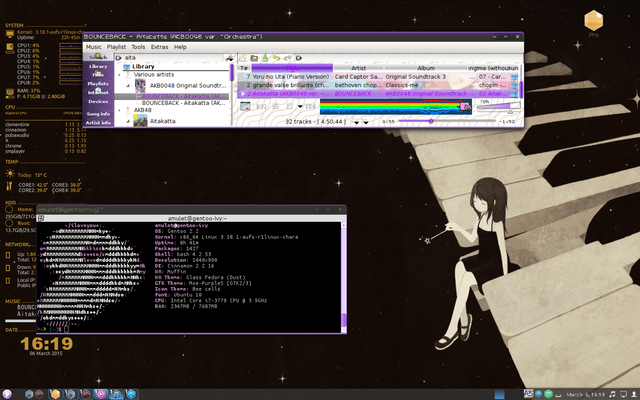Image resolution: width=640 pixels, height=400 pixels.
Task: Open the Search sidebar tab
Action: pyautogui.click(x=98, y=57)
